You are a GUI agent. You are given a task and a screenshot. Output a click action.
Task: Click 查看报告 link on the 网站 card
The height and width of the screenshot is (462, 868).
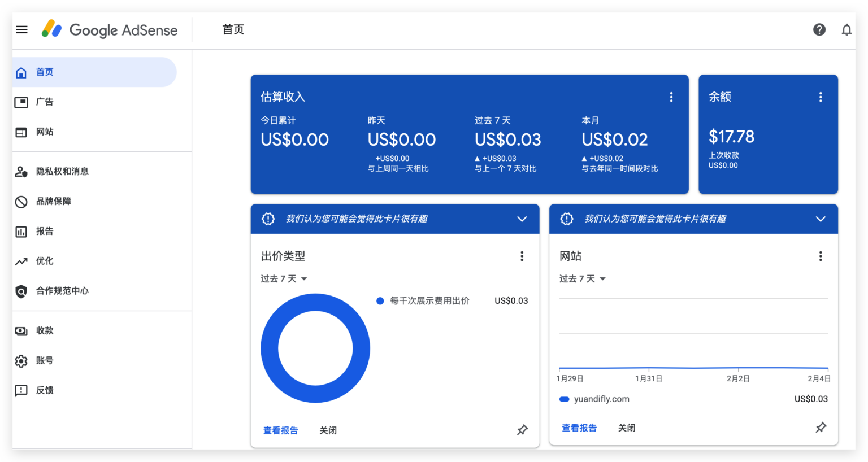click(579, 428)
